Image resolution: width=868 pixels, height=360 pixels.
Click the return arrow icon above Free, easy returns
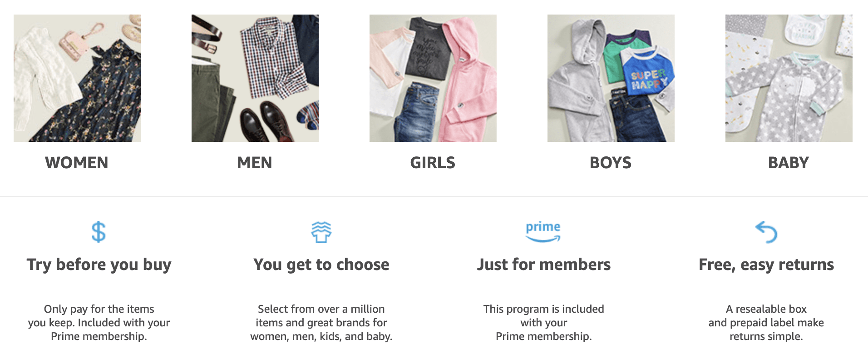[766, 231]
